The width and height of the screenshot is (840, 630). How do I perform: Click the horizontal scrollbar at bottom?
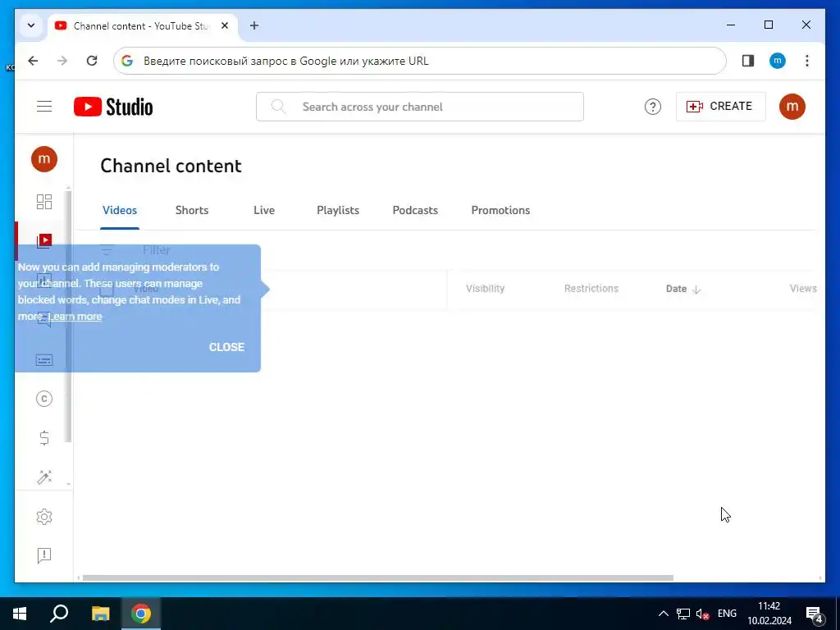point(377,578)
